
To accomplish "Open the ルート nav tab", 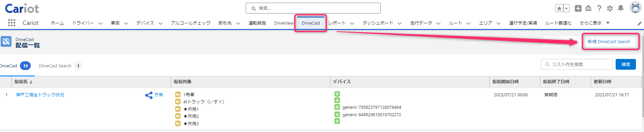I will [456, 23].
